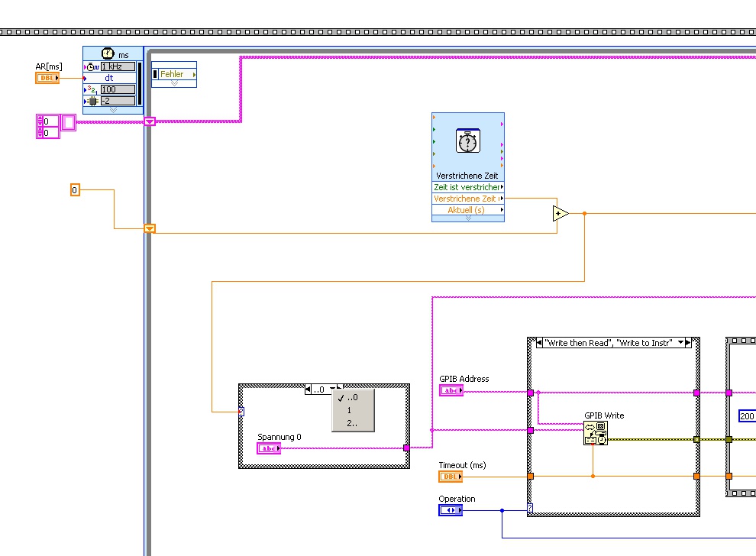Image resolution: width=756 pixels, height=556 pixels.
Task: Select case 1 in popup menu
Action: point(353,410)
